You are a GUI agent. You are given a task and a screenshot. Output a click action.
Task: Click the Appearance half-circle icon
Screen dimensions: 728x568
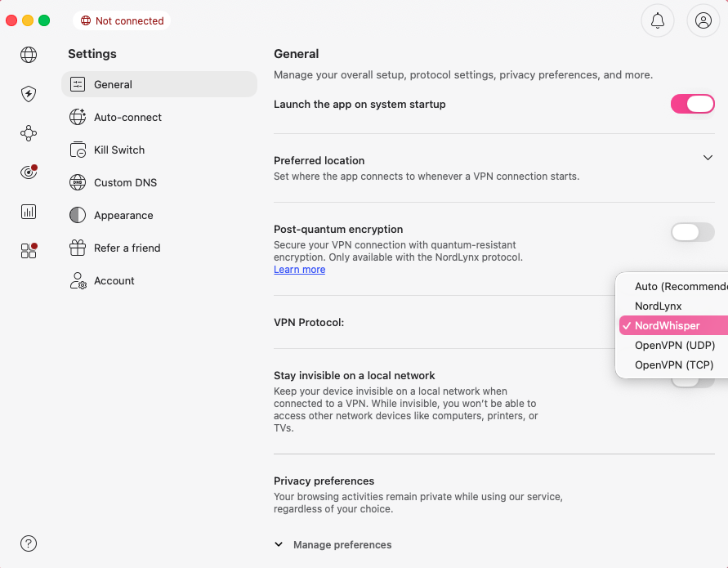click(78, 215)
